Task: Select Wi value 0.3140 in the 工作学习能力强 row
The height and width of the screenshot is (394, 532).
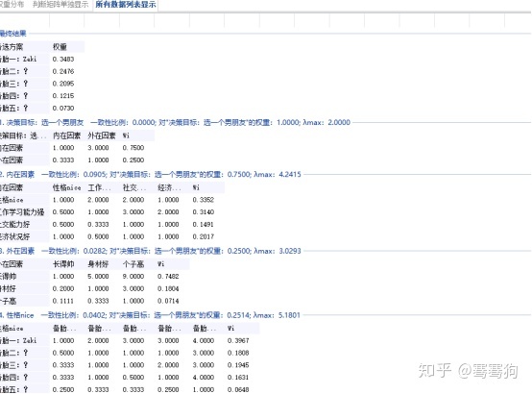Action: click(204, 212)
